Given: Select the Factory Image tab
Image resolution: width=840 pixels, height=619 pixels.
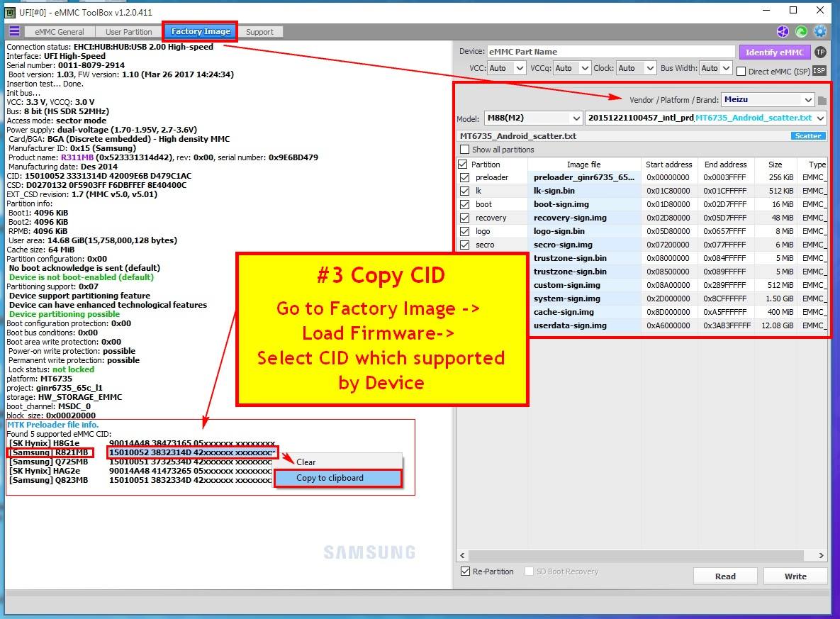Looking at the screenshot, I should point(201,32).
